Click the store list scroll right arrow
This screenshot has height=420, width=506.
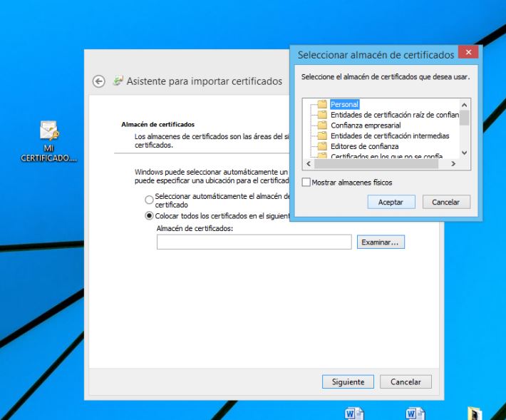(453, 164)
